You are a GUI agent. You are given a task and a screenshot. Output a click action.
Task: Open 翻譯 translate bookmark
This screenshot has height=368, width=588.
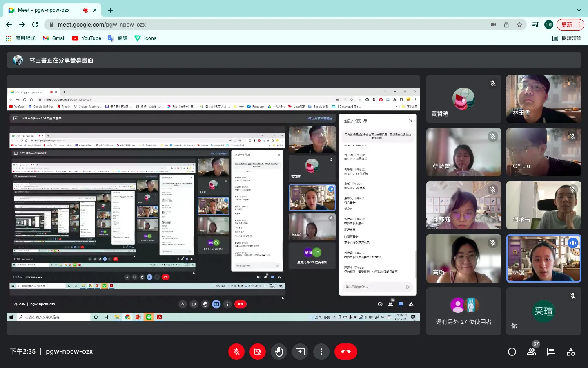pyautogui.click(x=118, y=38)
